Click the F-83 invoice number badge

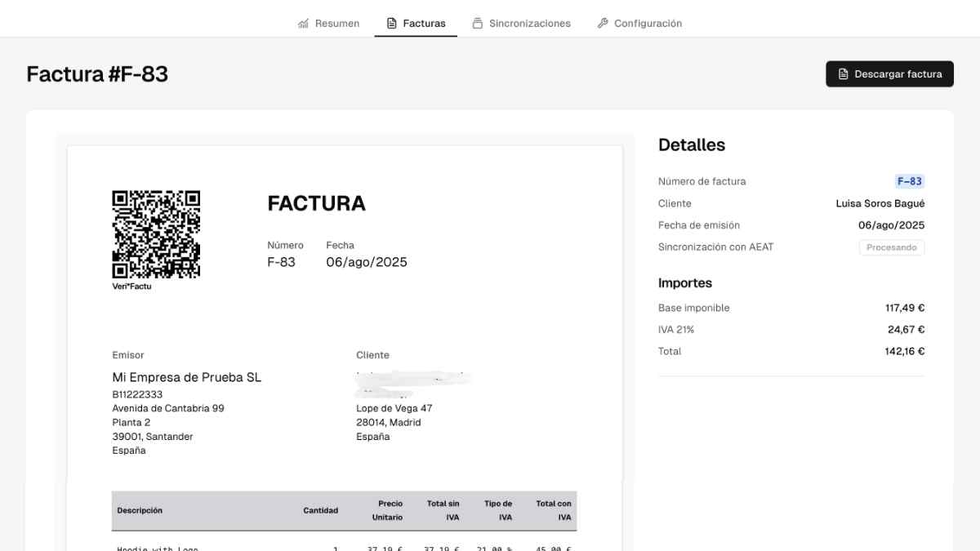click(910, 181)
